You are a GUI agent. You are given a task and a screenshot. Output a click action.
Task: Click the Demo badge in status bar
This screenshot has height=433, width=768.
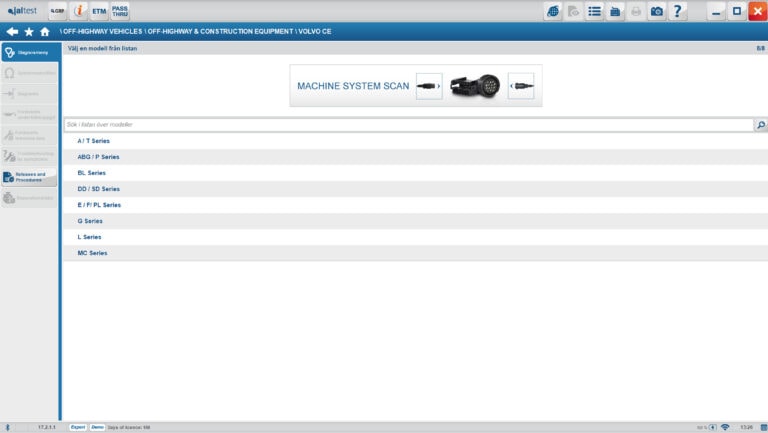point(97,428)
